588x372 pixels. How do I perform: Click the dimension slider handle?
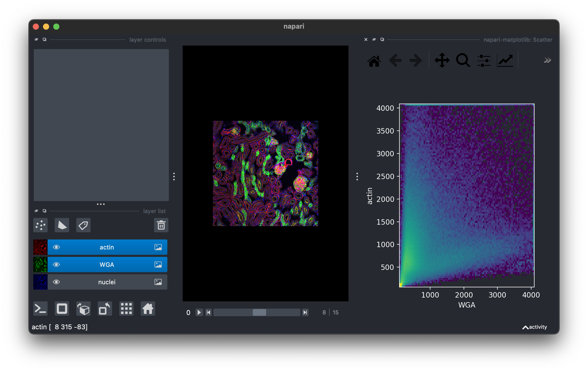tap(259, 312)
